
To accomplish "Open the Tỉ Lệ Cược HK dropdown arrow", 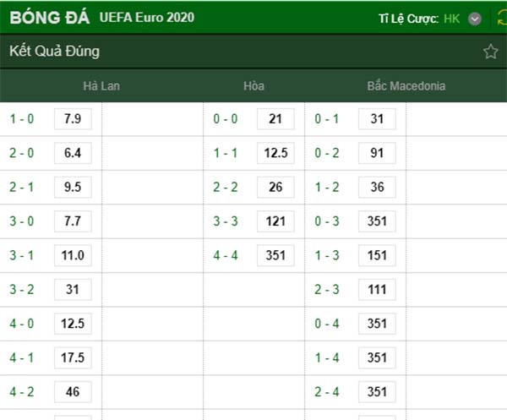I will click(x=474, y=19).
